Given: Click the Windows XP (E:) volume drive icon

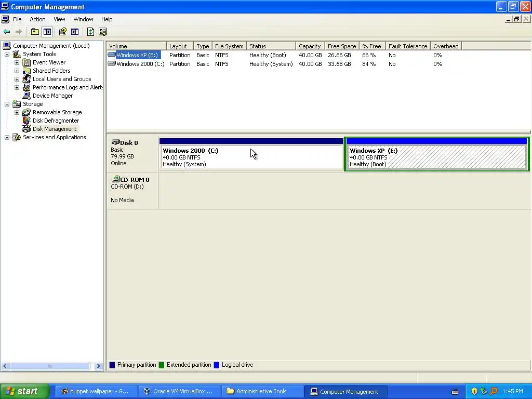Looking at the screenshot, I should click(111, 55).
